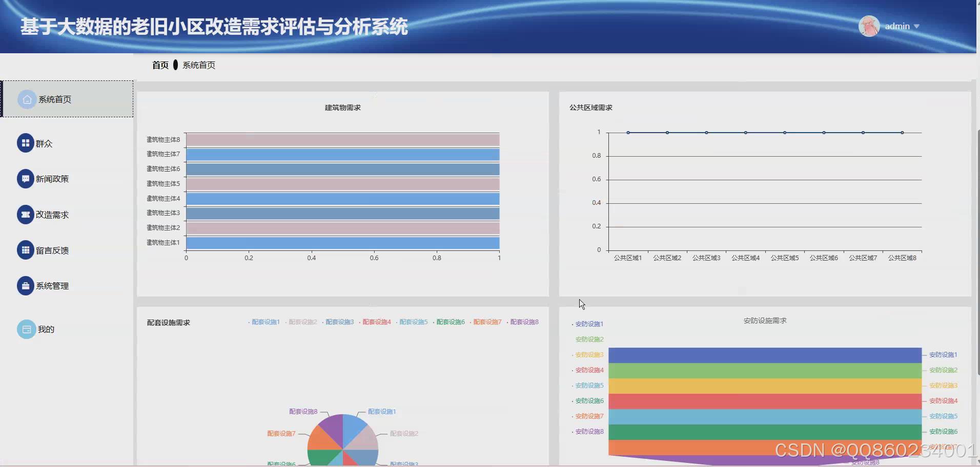Toggle 配套设施7 in the pie legend
980x467 pixels.
coord(485,322)
